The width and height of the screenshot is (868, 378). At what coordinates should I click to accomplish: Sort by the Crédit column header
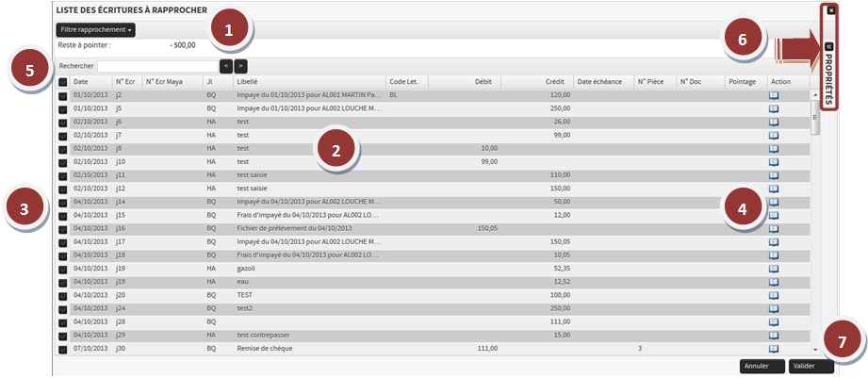click(x=537, y=82)
